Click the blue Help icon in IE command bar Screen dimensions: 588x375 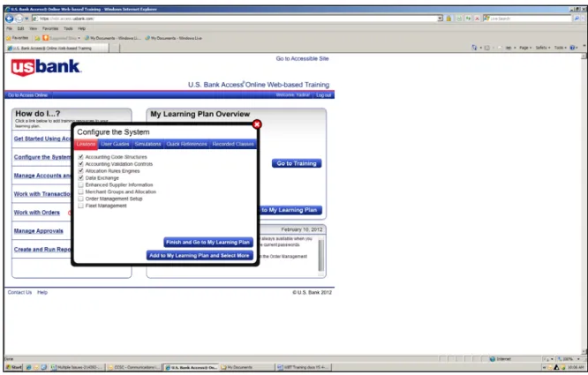[572, 48]
